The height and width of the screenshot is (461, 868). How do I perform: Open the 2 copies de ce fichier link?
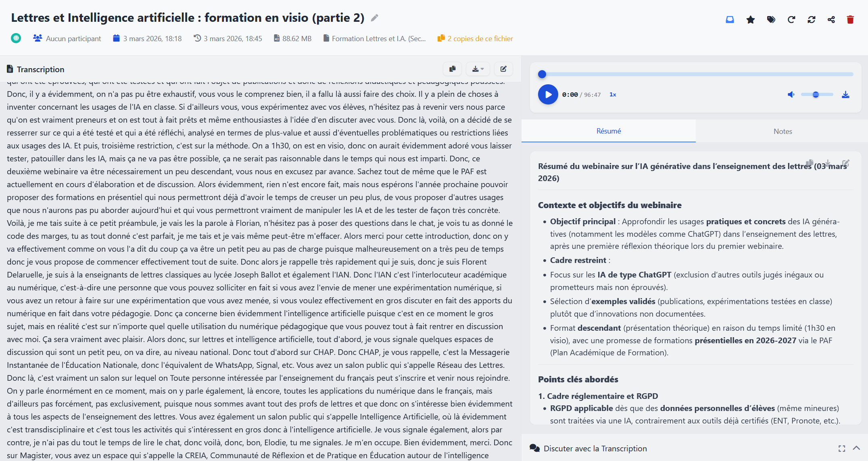480,39
